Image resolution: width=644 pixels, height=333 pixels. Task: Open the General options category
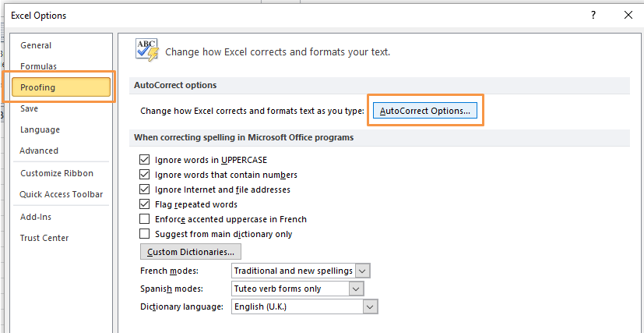(36, 45)
